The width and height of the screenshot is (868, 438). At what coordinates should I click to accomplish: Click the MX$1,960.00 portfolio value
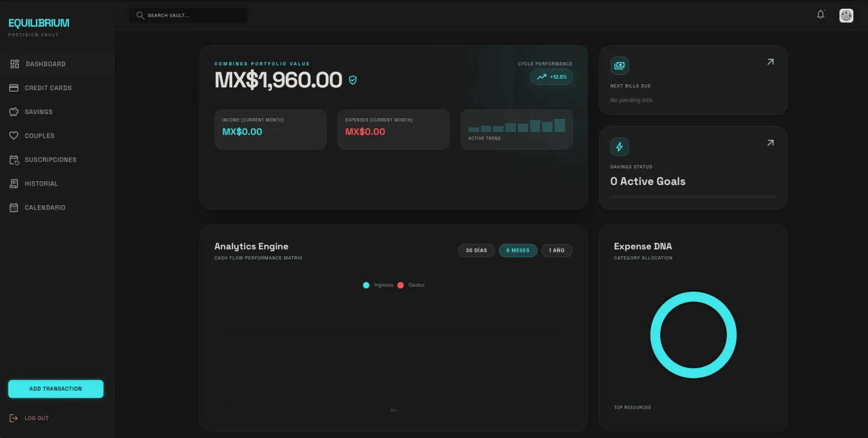(278, 80)
